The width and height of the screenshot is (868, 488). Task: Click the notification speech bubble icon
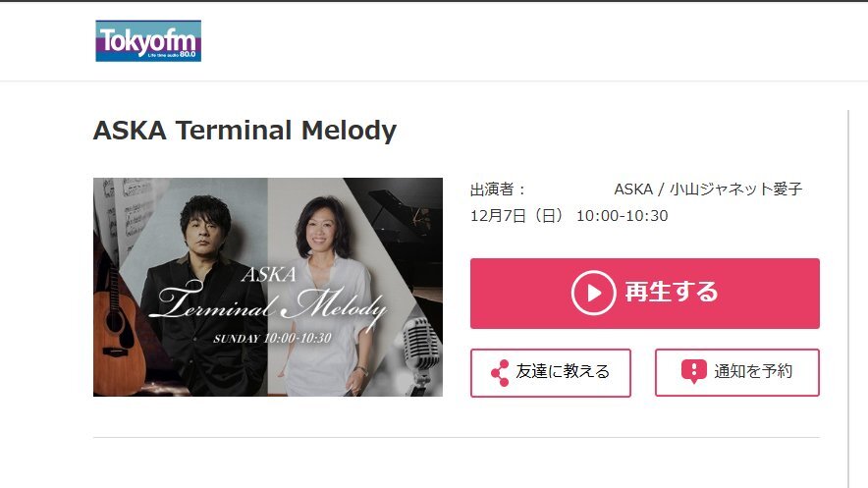pyautogui.click(x=693, y=371)
